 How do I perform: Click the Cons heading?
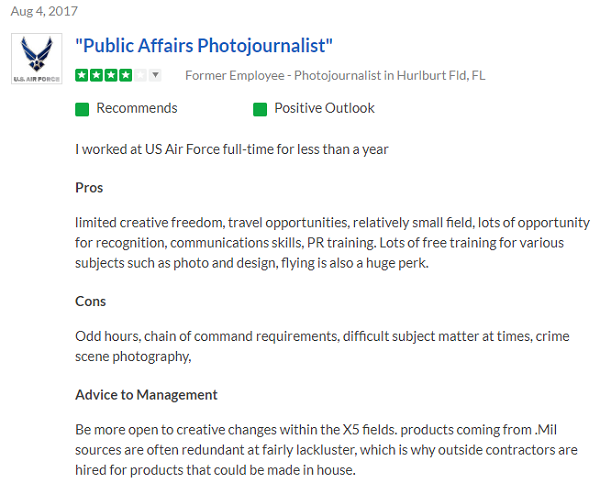click(x=90, y=301)
